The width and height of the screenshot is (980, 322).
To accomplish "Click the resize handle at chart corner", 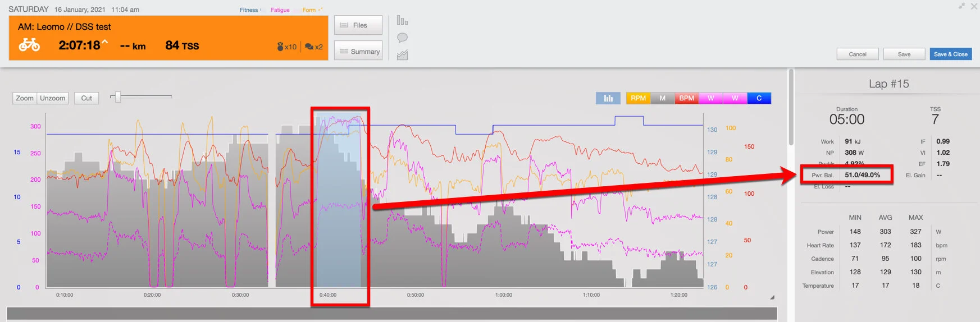I will click(772, 297).
